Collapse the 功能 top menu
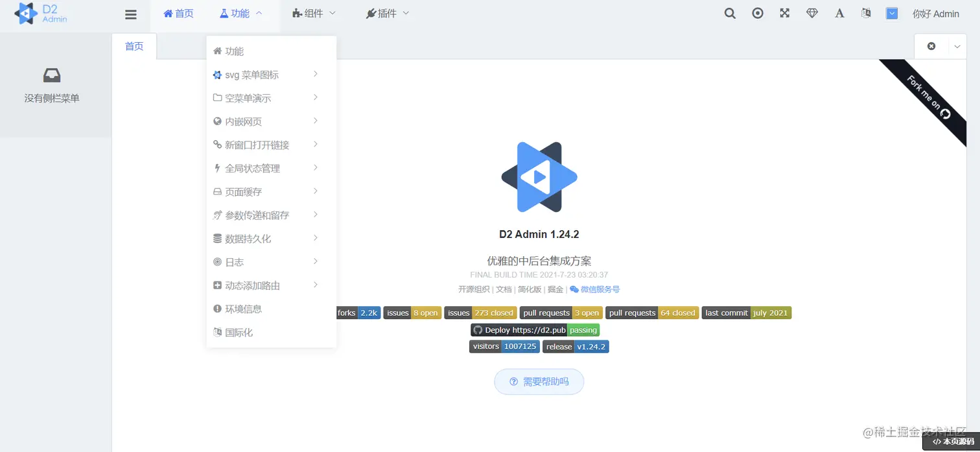980x452 pixels. tap(240, 13)
